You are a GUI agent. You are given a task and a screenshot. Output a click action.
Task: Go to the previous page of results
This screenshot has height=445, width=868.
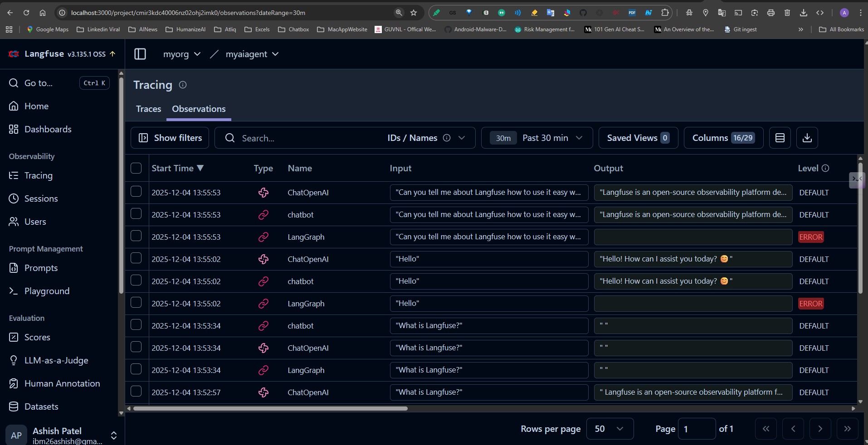coord(793,429)
